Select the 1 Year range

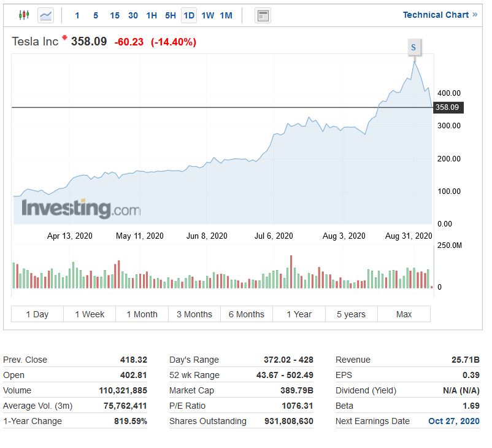[x=299, y=314]
